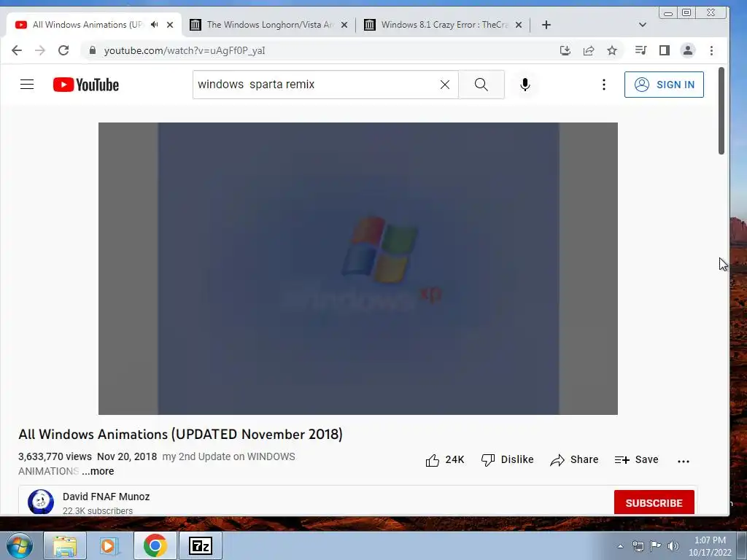The image size is (747, 560).
Task: Open David FNAF Munoz channel avatar
Action: (x=41, y=502)
